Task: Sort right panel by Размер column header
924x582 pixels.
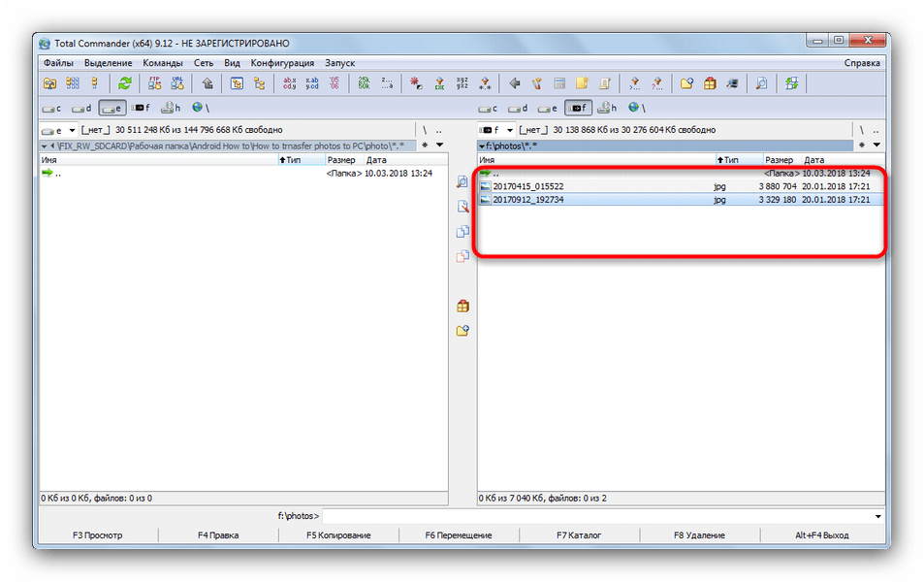Action: pyautogui.click(x=781, y=160)
